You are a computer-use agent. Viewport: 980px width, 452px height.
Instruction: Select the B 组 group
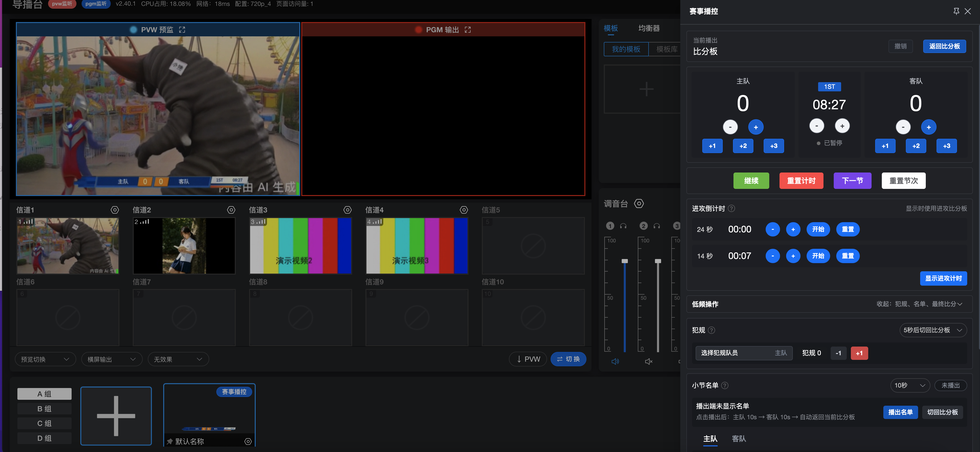point(44,408)
